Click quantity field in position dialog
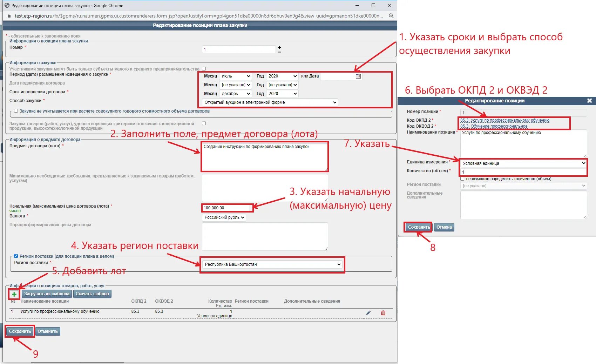Image resolution: width=596 pixels, height=364 pixels. point(523,172)
